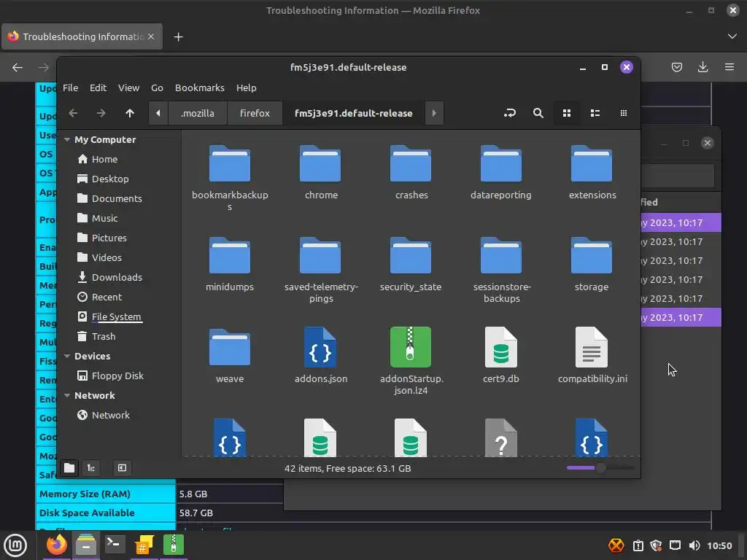Open the File menu

(71, 88)
